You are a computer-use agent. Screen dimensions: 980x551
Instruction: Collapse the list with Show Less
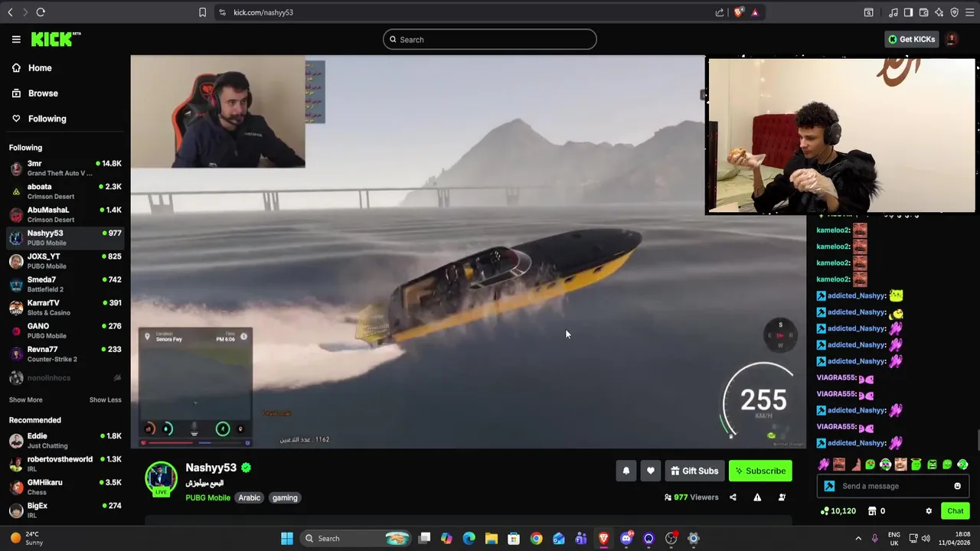(x=105, y=399)
